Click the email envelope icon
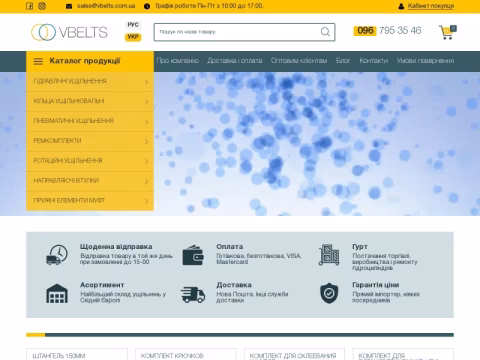480x360 pixels. 69,6
